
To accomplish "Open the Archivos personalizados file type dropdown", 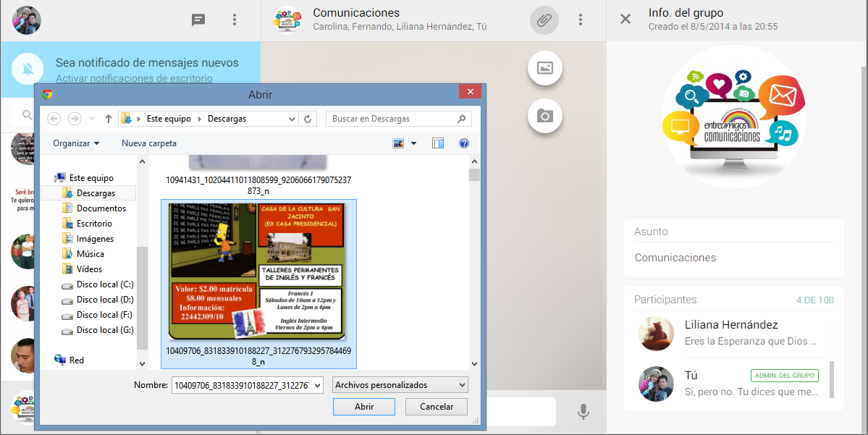I will tap(400, 385).
